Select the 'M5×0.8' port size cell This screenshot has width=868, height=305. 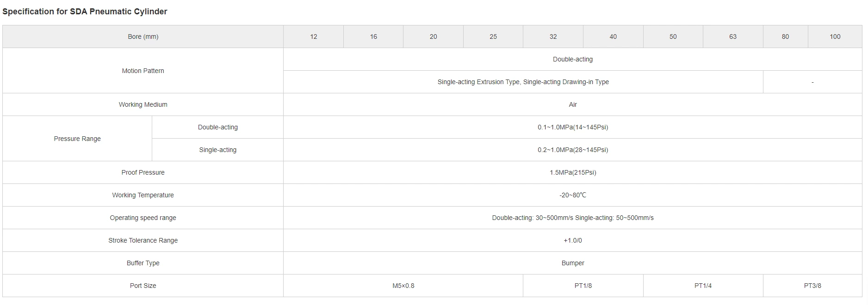403,286
